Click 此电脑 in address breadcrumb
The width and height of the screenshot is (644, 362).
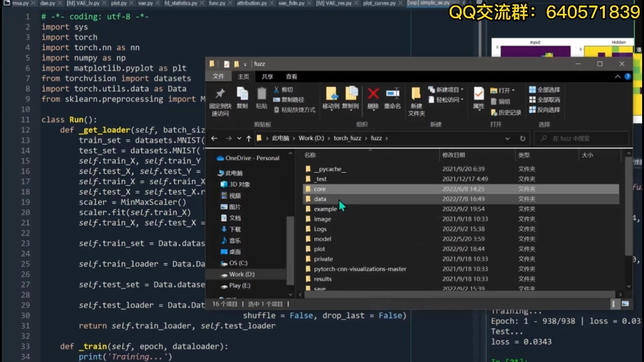click(280, 138)
